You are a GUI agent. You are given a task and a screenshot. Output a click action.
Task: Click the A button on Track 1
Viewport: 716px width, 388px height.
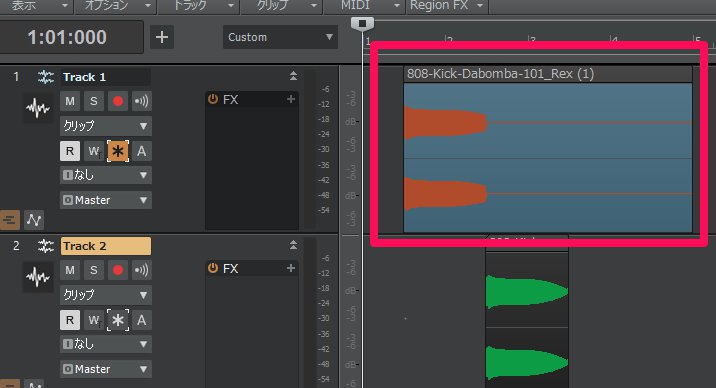(x=142, y=151)
